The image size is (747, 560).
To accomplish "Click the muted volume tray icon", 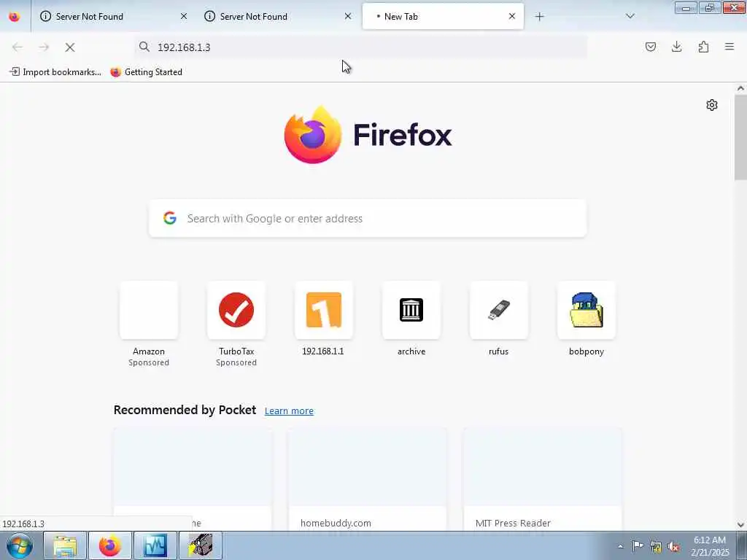I will click(x=673, y=547).
